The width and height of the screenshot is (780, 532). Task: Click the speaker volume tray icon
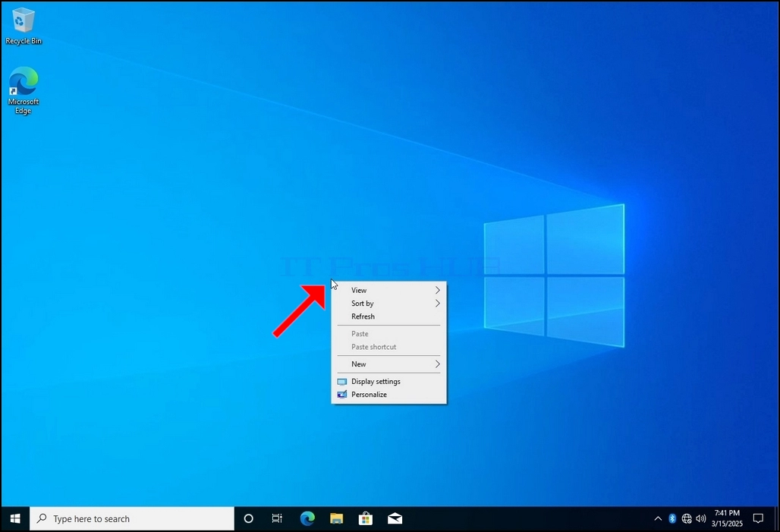click(x=701, y=518)
